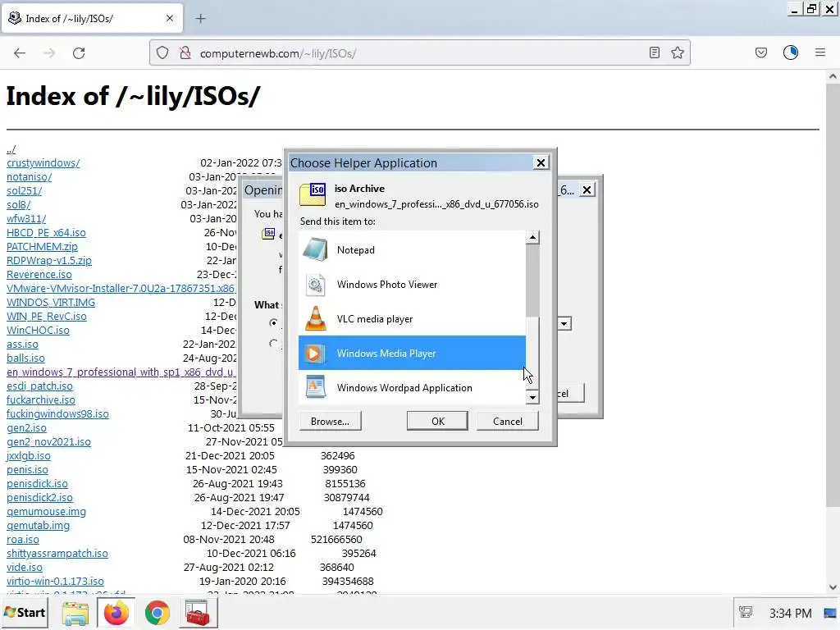
Task: Download esdi_patch.iso
Action: [x=39, y=386]
